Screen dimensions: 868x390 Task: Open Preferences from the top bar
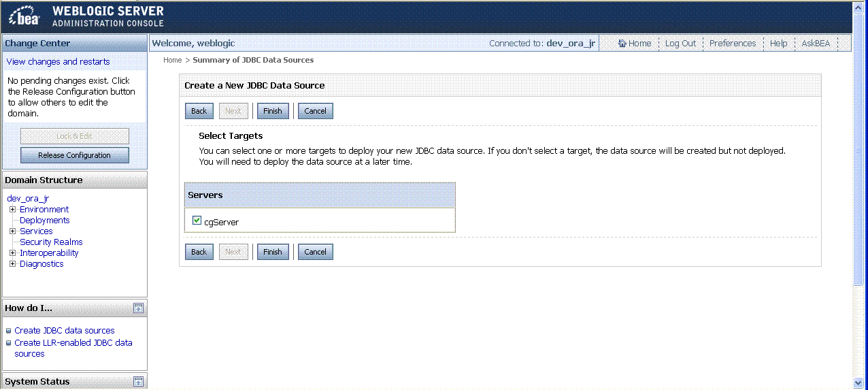coord(733,44)
